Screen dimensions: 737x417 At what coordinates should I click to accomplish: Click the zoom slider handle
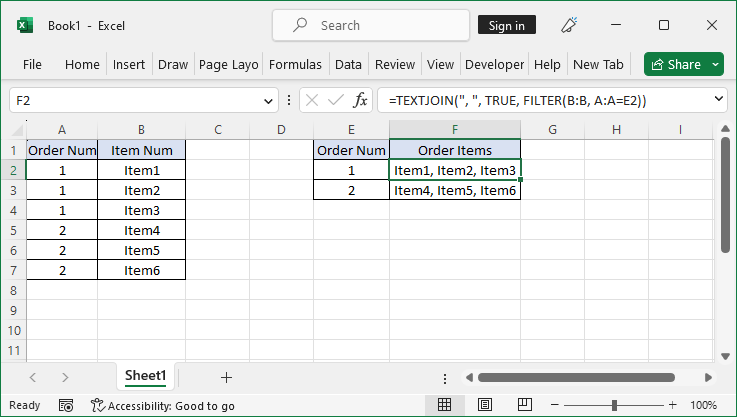pyautogui.click(x=614, y=405)
